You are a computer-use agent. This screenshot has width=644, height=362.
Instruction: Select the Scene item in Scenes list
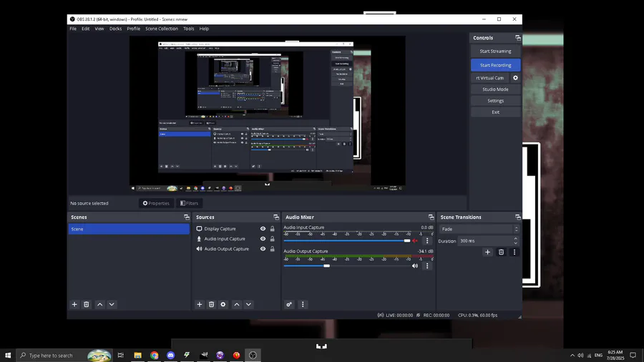tap(129, 229)
